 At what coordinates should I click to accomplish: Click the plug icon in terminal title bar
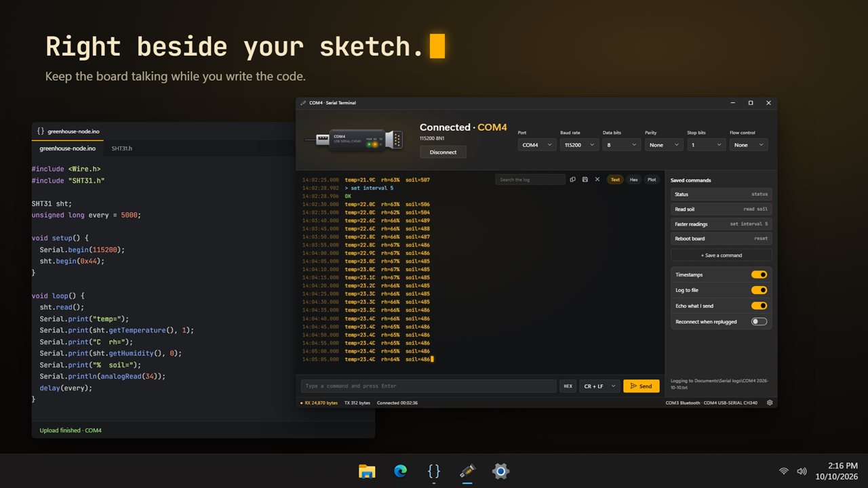(303, 103)
